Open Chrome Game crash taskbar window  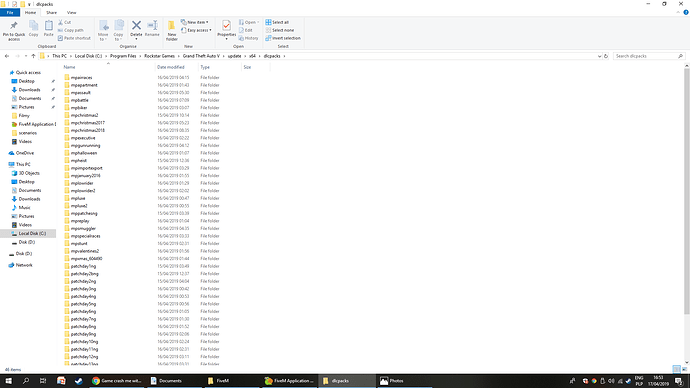tap(117, 381)
